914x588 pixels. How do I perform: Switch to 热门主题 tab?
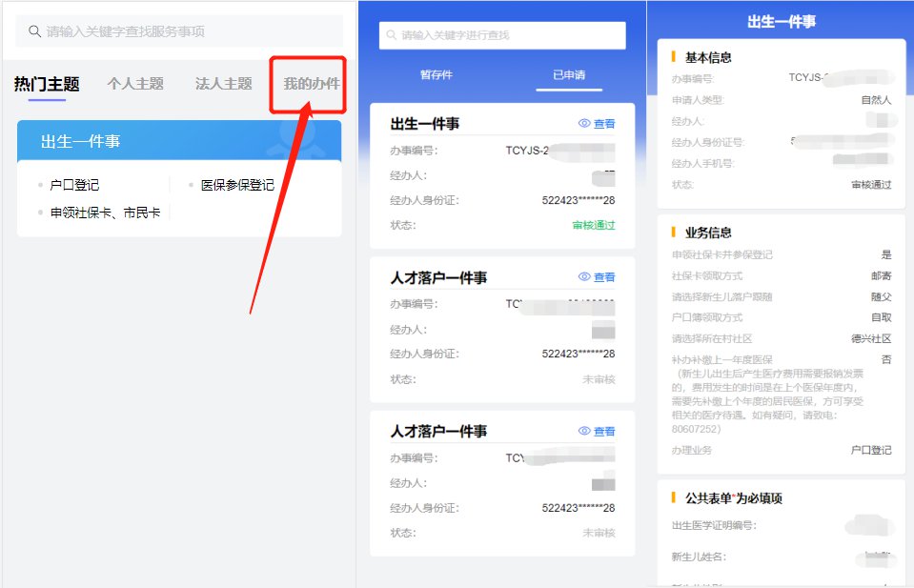click(x=46, y=84)
